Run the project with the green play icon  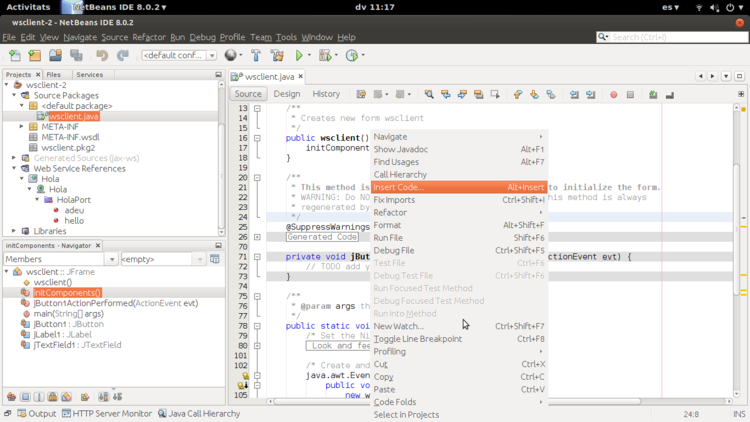point(299,56)
